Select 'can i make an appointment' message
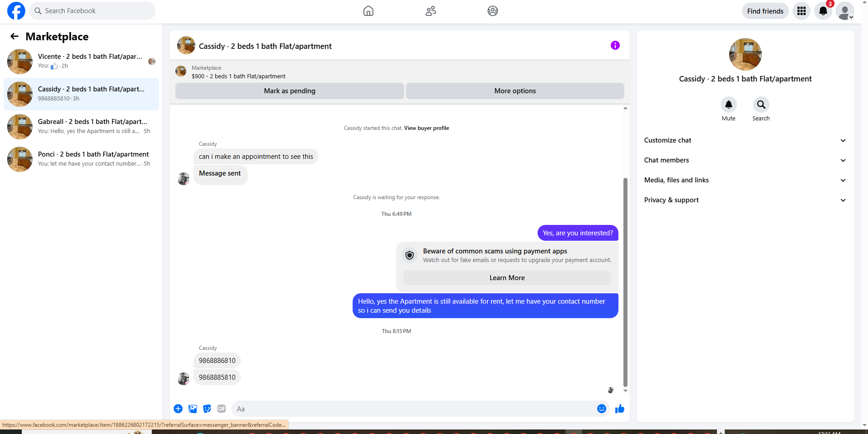868x434 pixels. point(256,157)
